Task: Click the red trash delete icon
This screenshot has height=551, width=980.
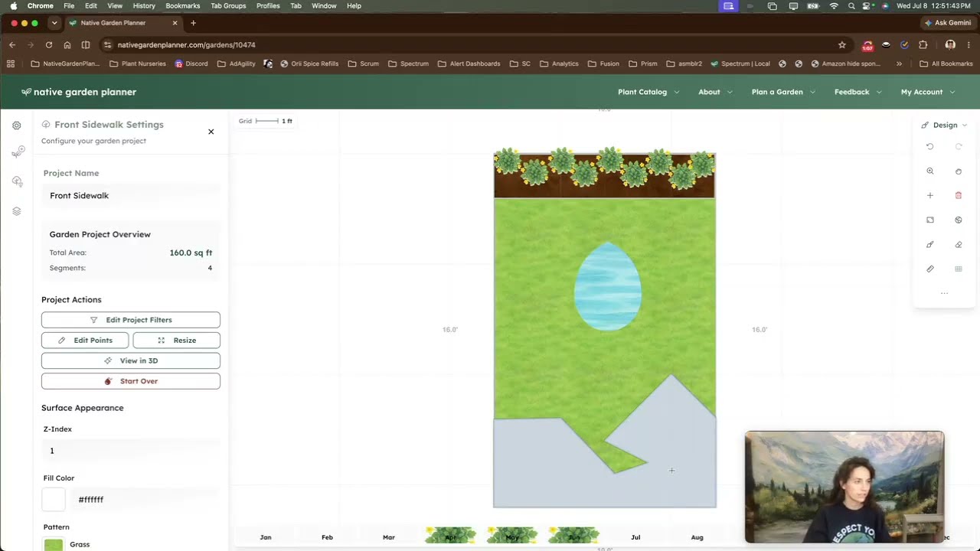Action: pos(959,196)
